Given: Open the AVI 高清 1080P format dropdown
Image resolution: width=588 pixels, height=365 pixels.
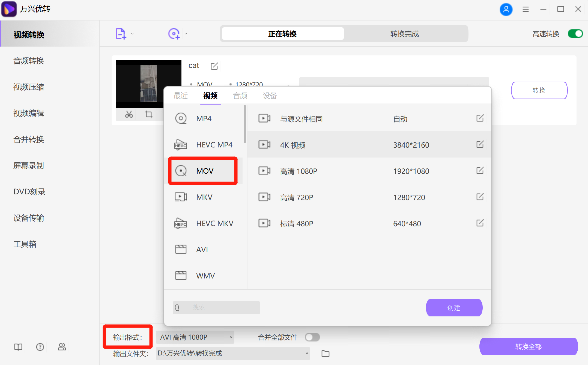Looking at the screenshot, I should [195, 337].
